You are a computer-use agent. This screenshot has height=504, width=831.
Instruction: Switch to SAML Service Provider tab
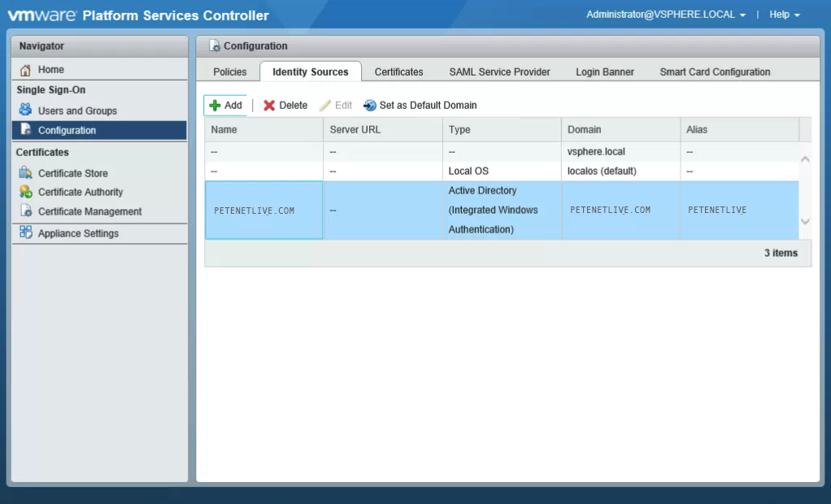click(x=499, y=72)
